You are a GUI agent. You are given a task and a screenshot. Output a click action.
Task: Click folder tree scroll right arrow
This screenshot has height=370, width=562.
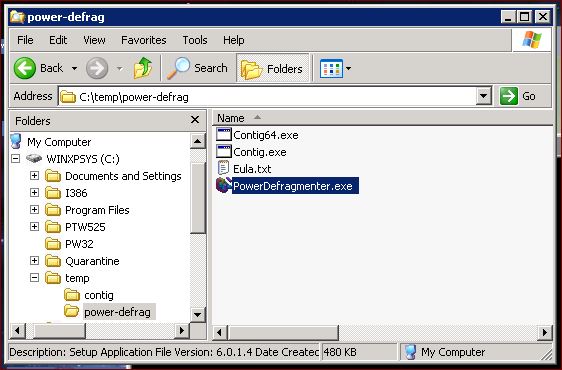[x=182, y=331]
